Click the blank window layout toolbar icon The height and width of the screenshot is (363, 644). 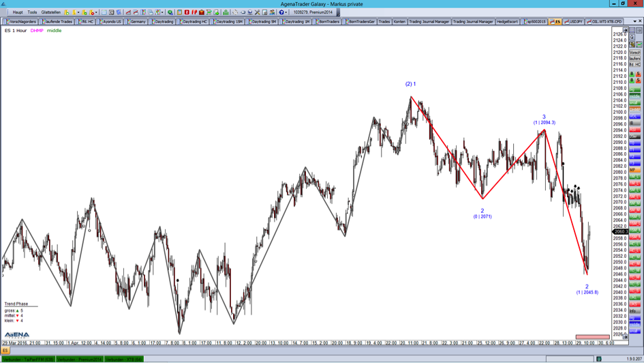point(104,12)
